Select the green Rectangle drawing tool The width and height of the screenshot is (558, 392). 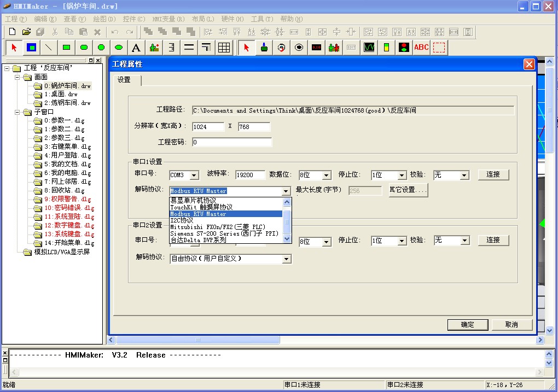point(66,48)
